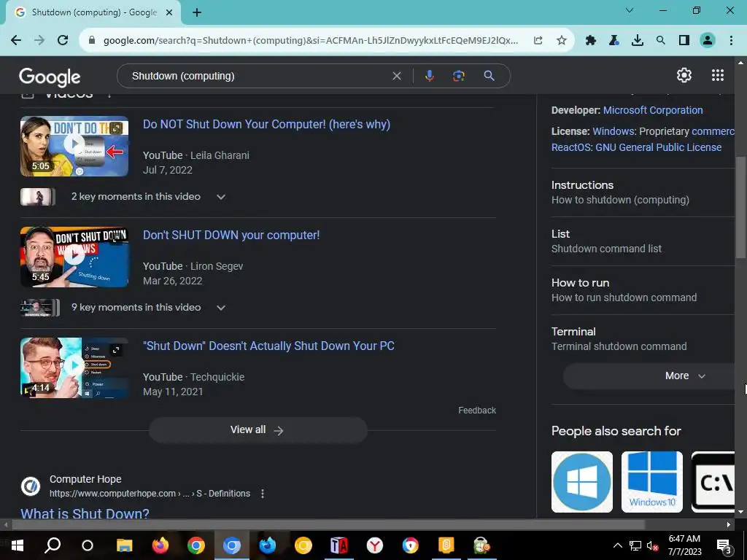Play the Liron Segev video thumbnail
Viewport: 747px width, 560px height.
[x=74, y=257]
